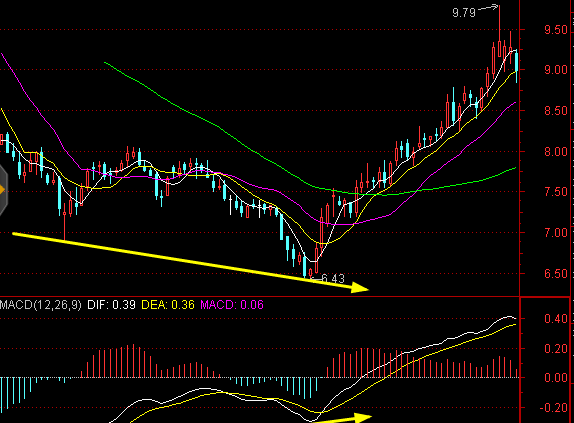Viewport: 574px width, 423px height.
Task: Select the 6.43 low price label
Action: pyautogui.click(x=332, y=279)
